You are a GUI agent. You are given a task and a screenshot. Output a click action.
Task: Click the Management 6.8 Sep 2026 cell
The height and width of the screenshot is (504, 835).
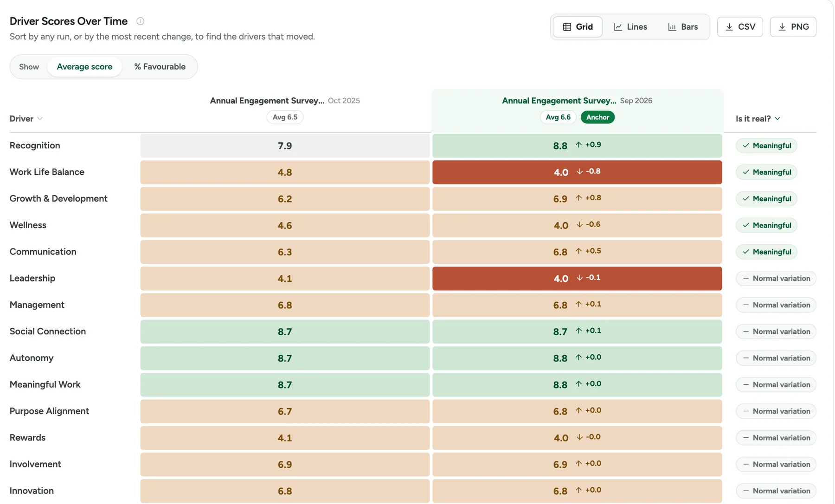(x=577, y=305)
